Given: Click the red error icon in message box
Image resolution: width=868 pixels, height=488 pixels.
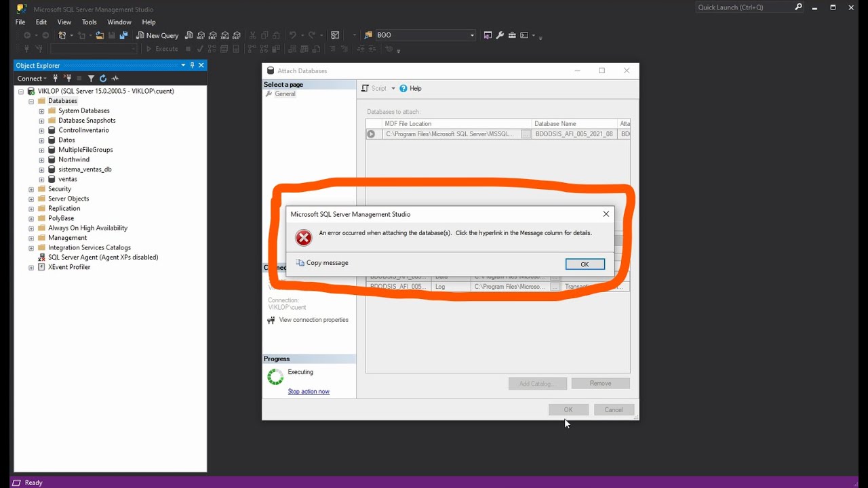Looking at the screenshot, I should [304, 237].
